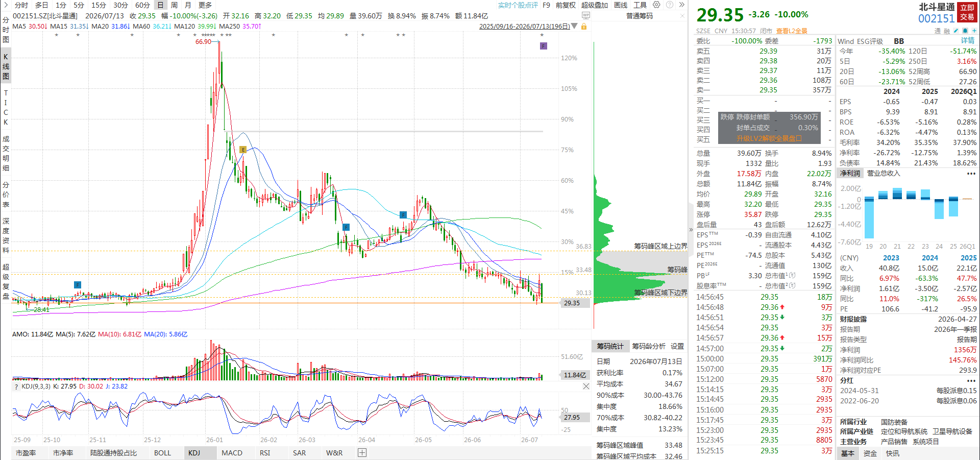Open the 净利润 chart more-options dots

971,174
